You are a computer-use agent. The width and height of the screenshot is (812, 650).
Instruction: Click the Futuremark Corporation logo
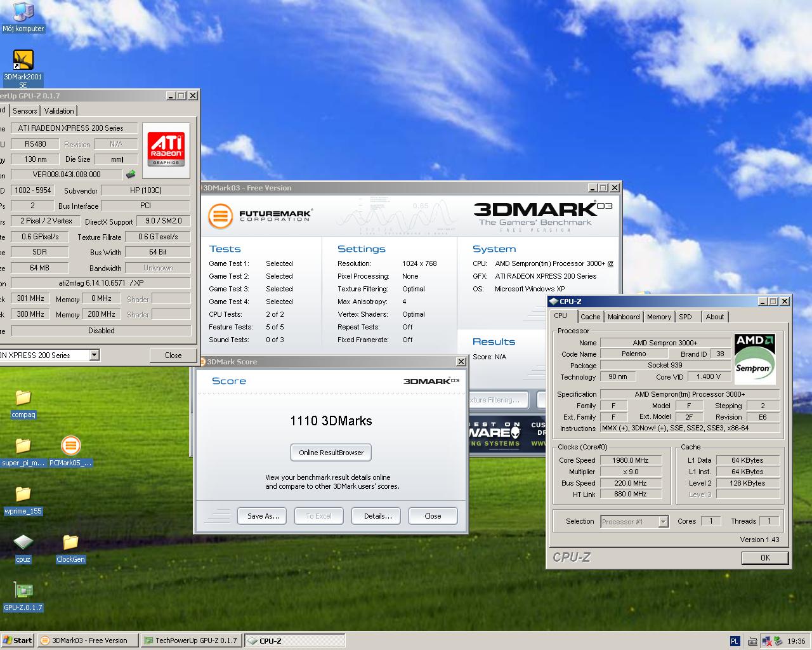(260, 216)
